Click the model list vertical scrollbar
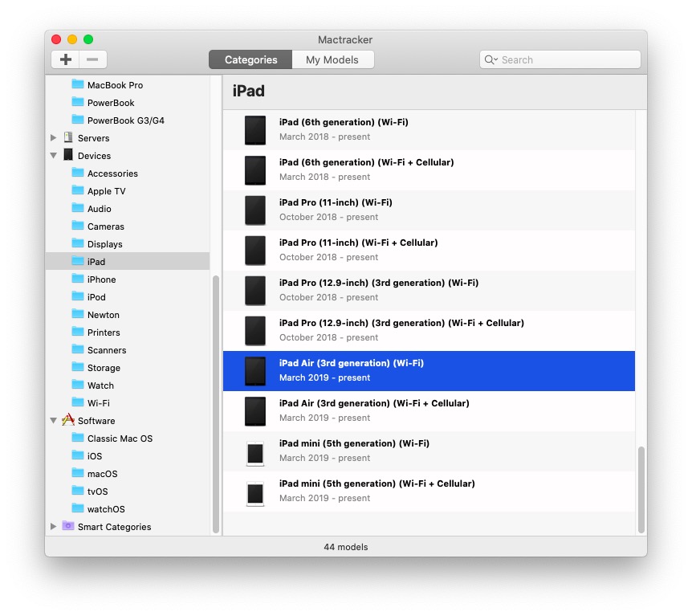The height and width of the screenshot is (616, 692). 641,490
